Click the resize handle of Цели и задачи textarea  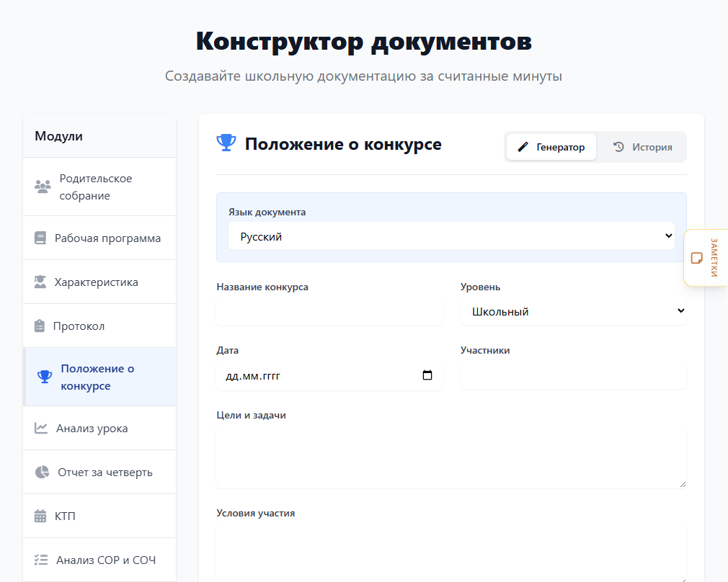[x=683, y=484]
